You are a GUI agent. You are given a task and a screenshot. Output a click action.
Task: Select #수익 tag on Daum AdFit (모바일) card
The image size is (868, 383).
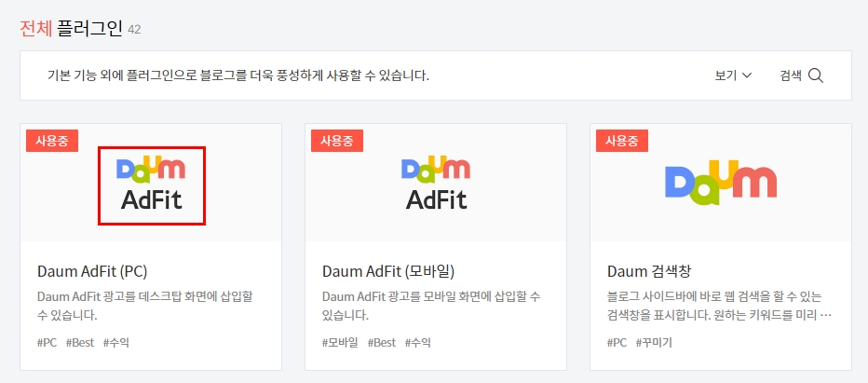click(418, 343)
